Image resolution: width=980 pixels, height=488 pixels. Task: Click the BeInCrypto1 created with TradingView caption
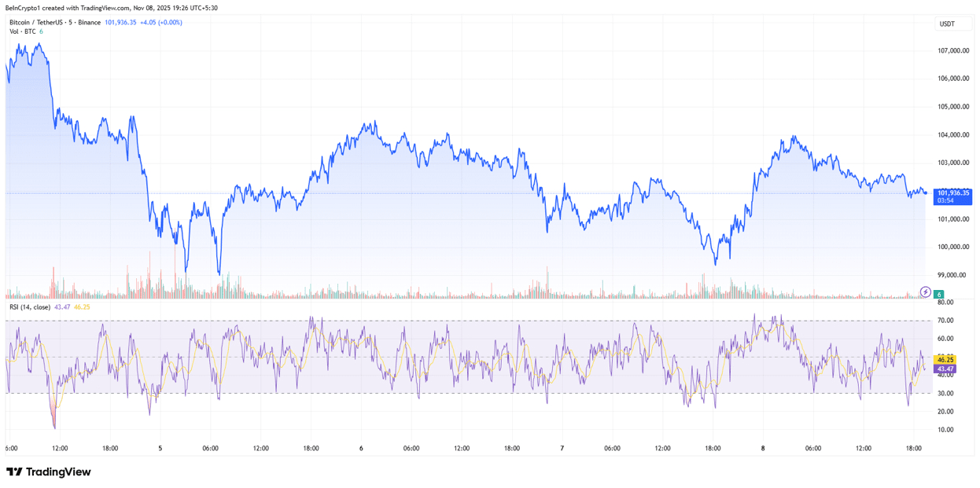point(112,8)
